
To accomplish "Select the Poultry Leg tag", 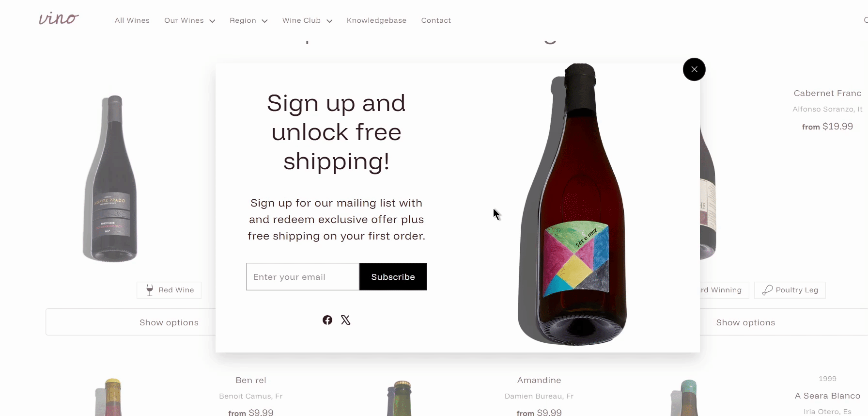I will pos(790,290).
